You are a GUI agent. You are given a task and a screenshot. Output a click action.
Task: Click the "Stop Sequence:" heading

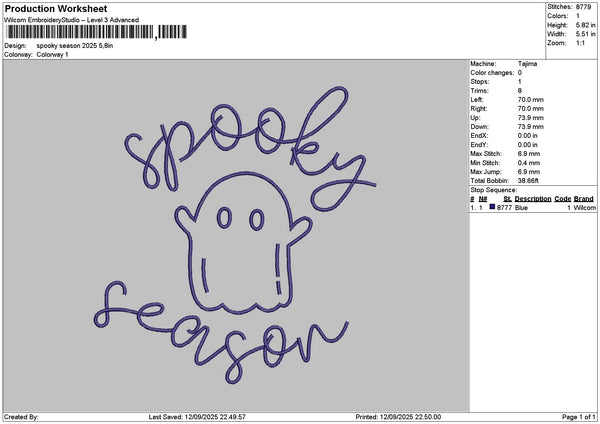494,190
